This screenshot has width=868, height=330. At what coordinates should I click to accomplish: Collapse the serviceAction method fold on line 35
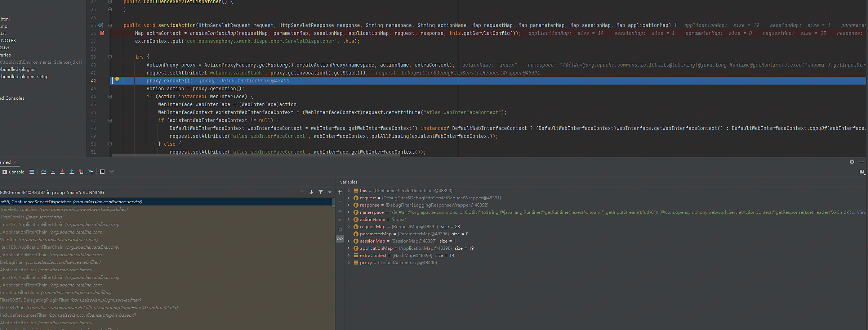click(x=110, y=25)
